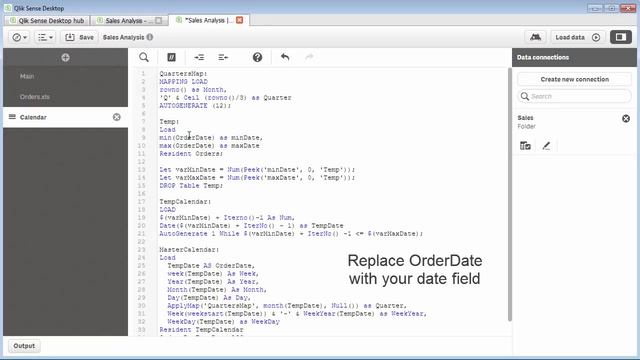The image size is (640, 360).
Task: Click the Sales connection name
Action: [x=525, y=118]
